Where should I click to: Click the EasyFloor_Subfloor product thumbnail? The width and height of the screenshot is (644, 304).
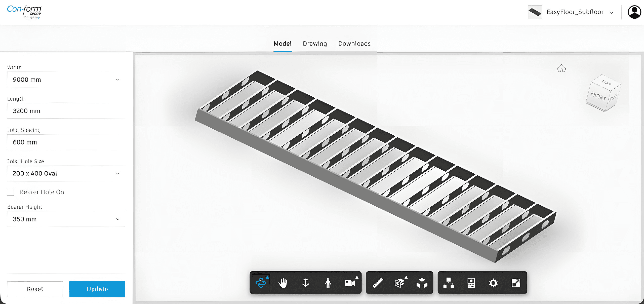[535, 12]
